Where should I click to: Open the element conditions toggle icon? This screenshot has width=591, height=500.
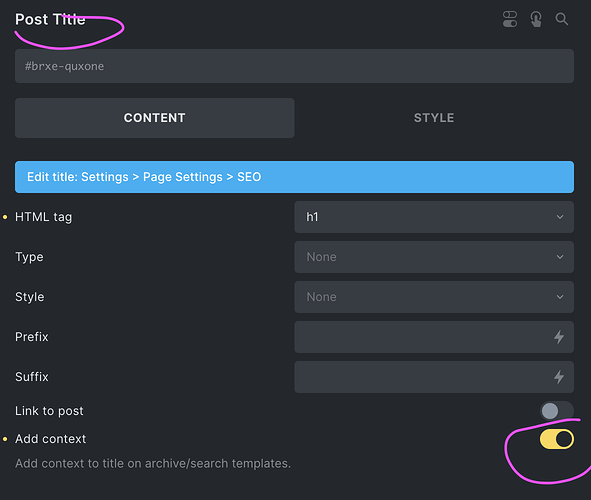click(x=510, y=19)
